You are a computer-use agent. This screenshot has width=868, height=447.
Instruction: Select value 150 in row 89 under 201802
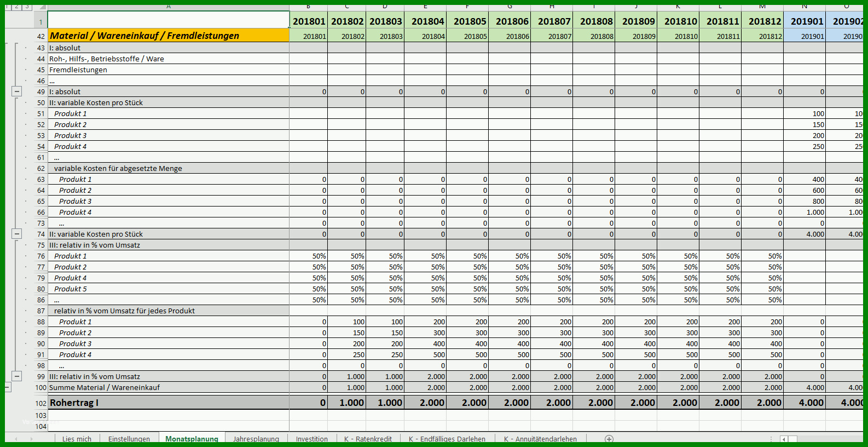347,333
